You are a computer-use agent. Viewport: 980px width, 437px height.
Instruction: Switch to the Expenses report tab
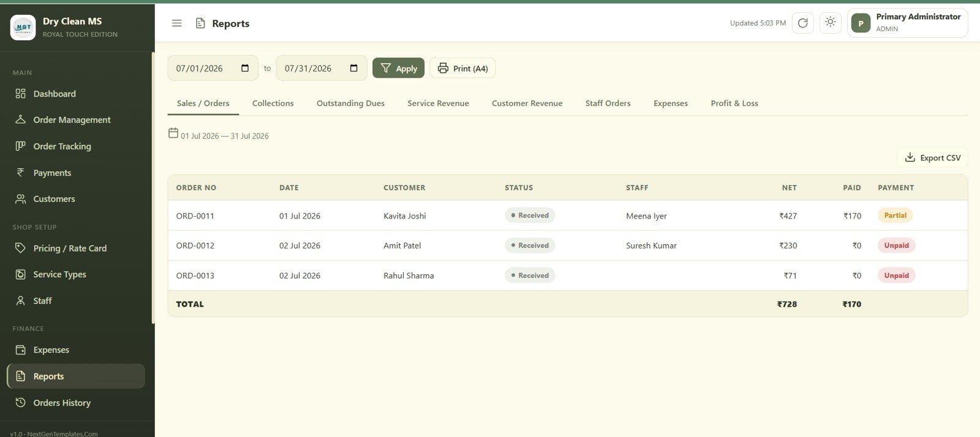tap(671, 103)
